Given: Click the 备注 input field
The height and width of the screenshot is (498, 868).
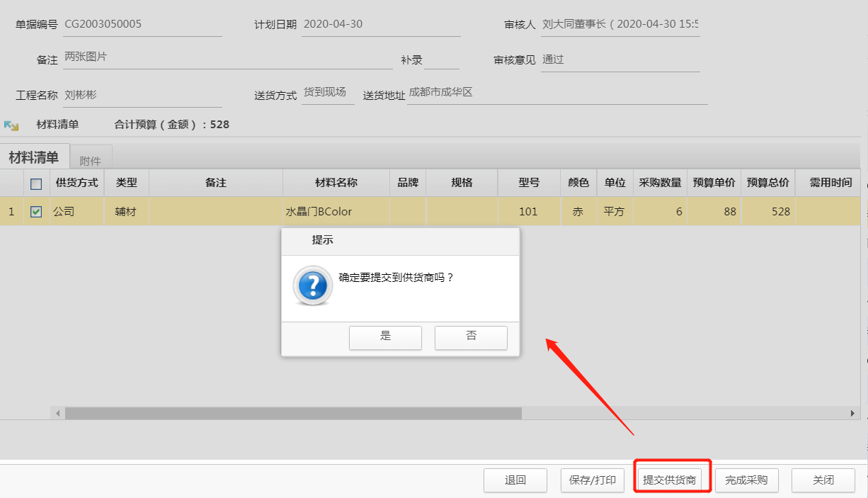Looking at the screenshot, I should point(227,58).
